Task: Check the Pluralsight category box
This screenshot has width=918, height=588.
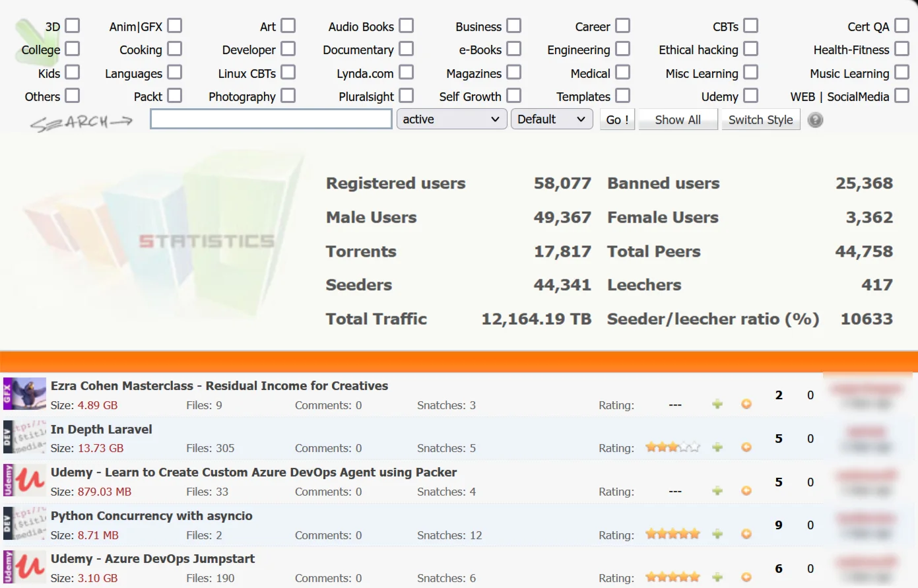Action: (x=407, y=96)
